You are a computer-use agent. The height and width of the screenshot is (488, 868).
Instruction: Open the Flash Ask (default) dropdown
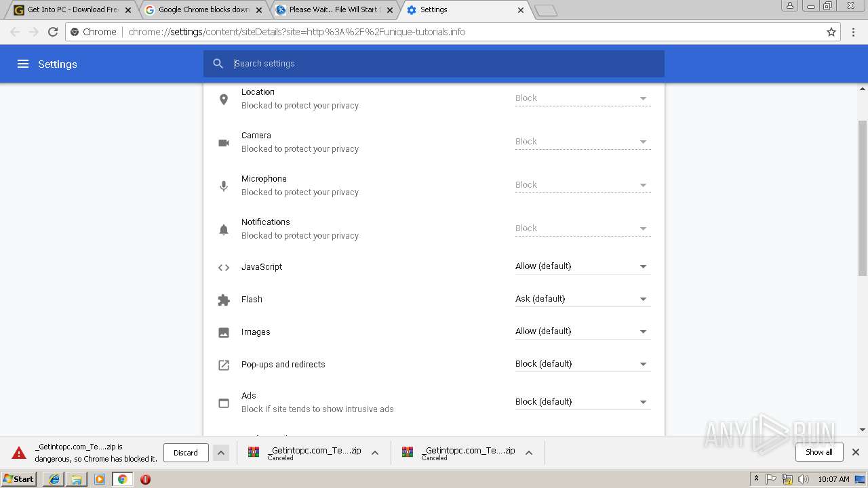pyautogui.click(x=583, y=299)
